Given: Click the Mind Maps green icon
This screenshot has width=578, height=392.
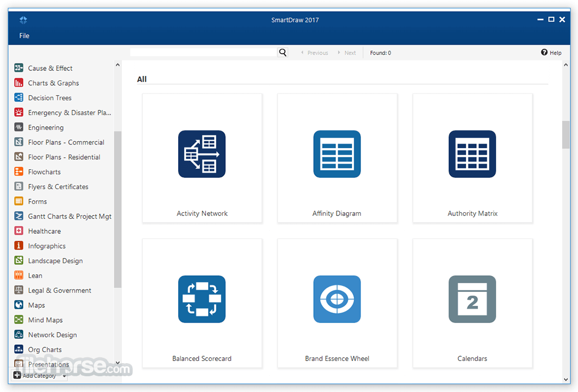Looking at the screenshot, I should [19, 319].
